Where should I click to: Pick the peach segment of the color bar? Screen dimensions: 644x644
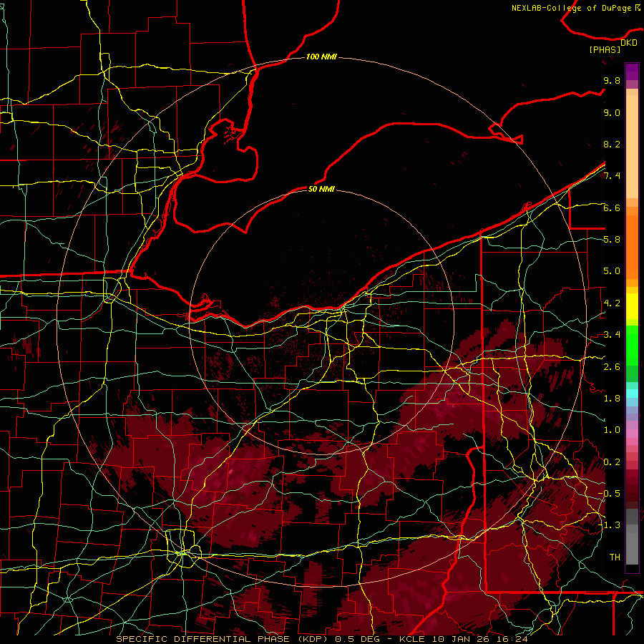(632, 148)
